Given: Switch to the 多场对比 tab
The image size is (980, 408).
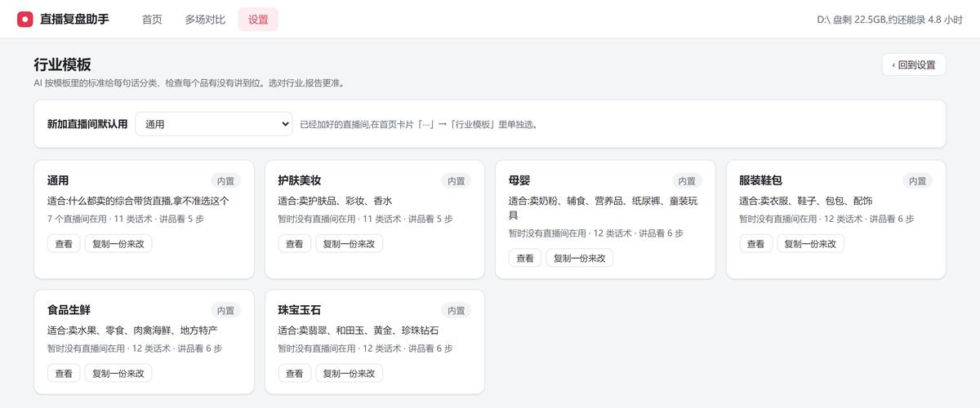Looking at the screenshot, I should (205, 20).
